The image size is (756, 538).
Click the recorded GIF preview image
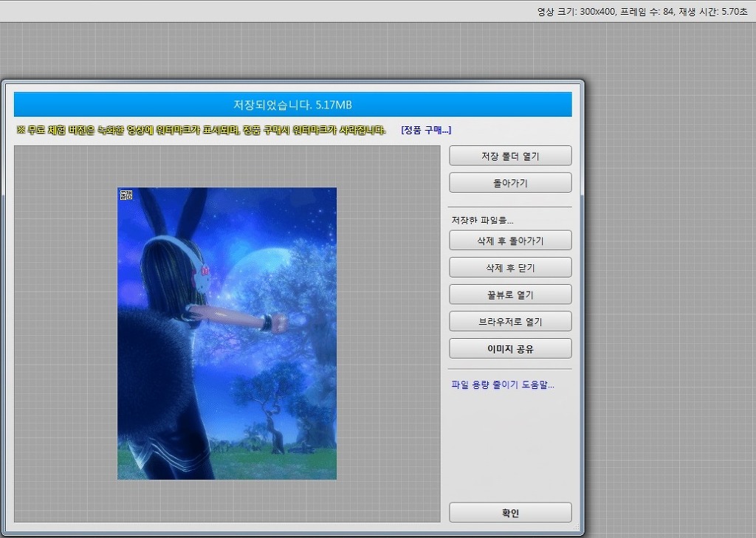[x=227, y=333]
